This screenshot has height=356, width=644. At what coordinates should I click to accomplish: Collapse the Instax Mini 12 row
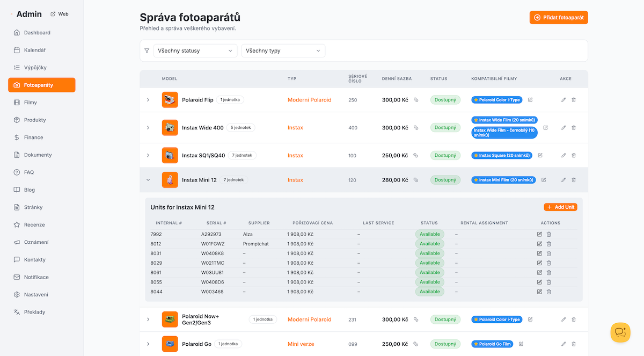(148, 180)
